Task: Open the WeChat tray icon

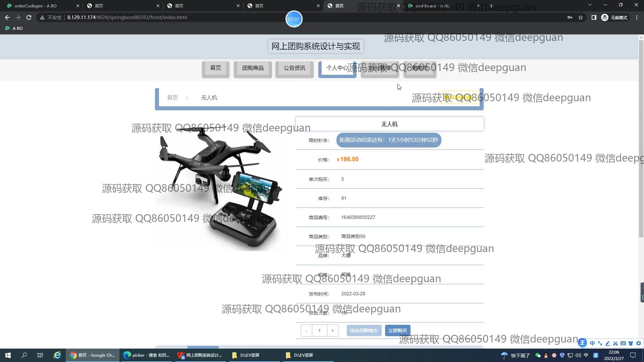Action: point(538,355)
